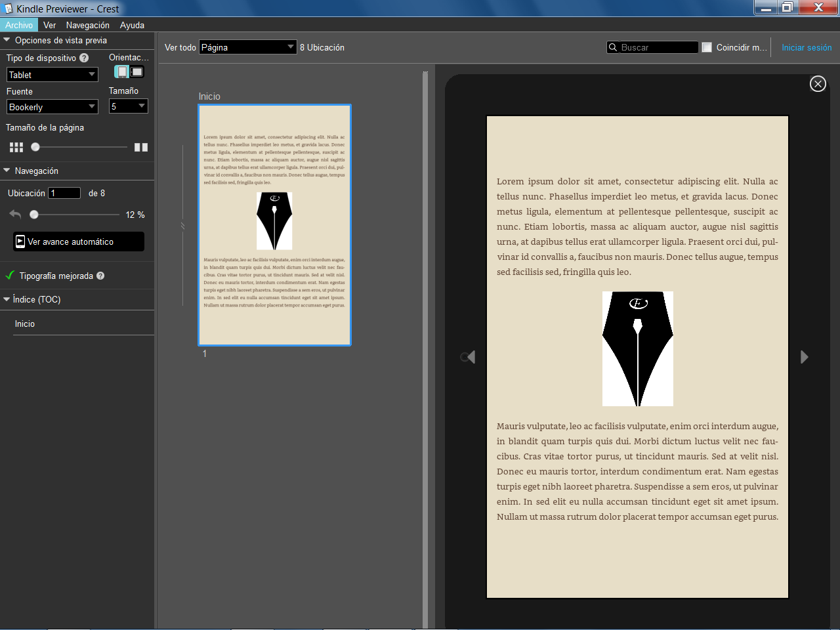840x630 pixels.
Task: Open the Página view dropdown
Action: pos(247,47)
